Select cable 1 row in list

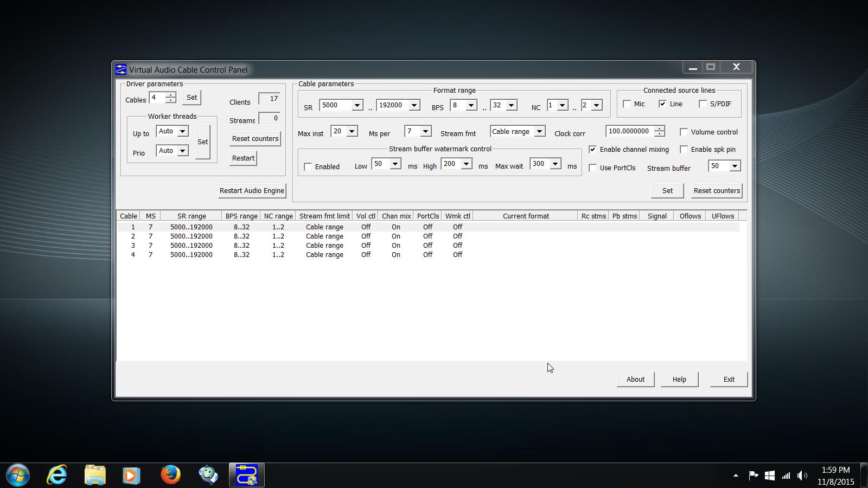click(428, 227)
